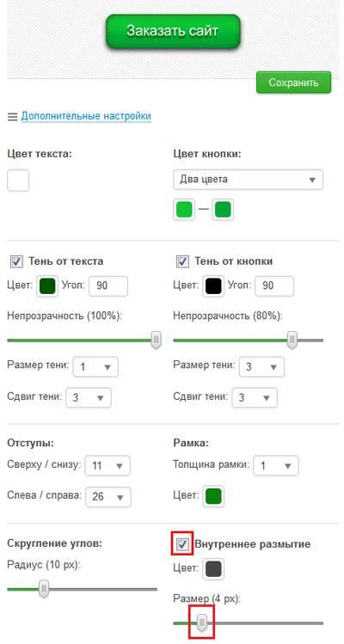Open the Слева / справа padding dropdown

coord(108,497)
